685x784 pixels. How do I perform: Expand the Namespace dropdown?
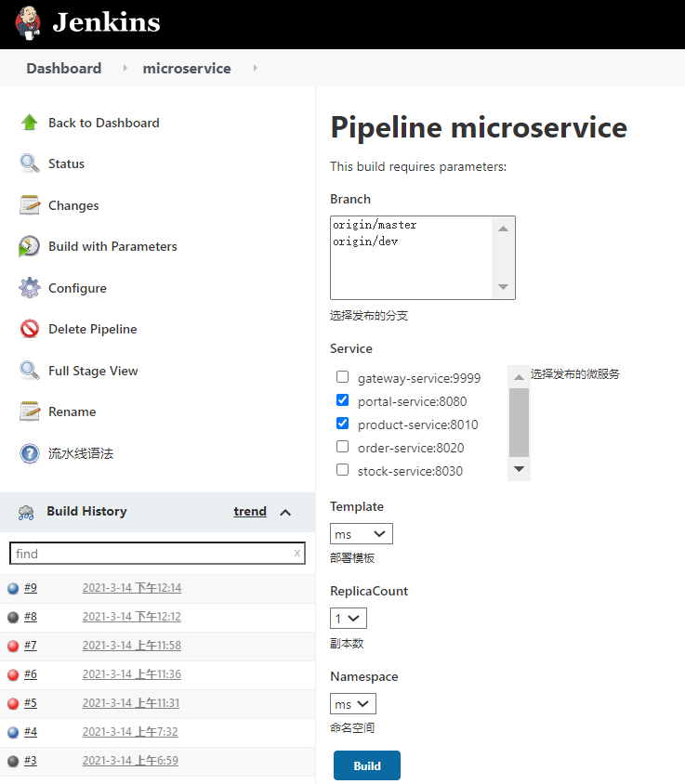pyautogui.click(x=353, y=704)
